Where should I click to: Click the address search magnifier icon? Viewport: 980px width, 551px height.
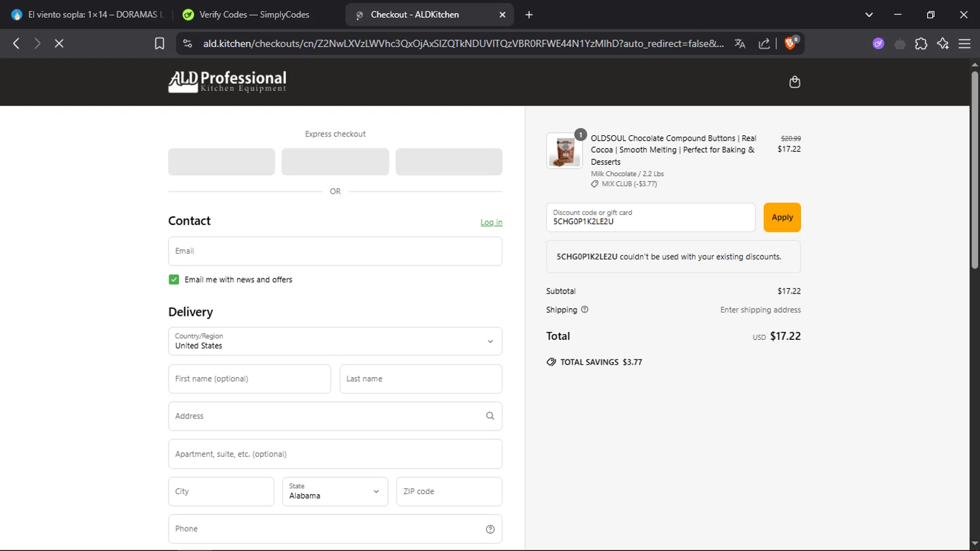(x=490, y=416)
